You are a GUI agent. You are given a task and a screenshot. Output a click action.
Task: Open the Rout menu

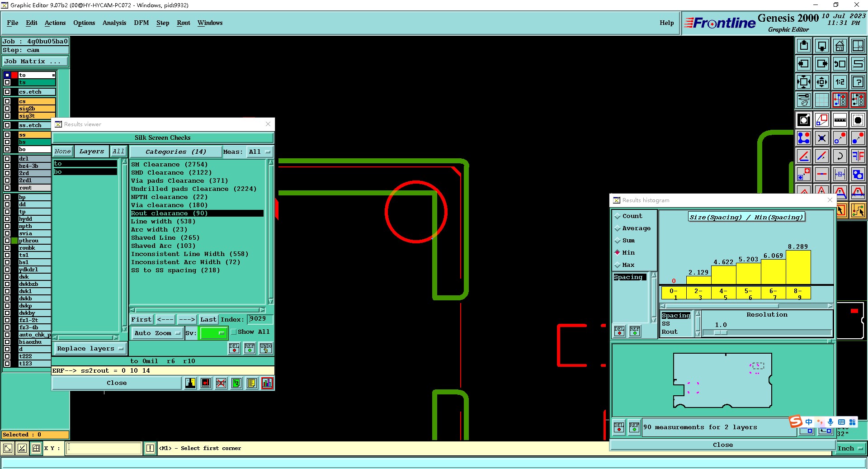pyautogui.click(x=184, y=23)
